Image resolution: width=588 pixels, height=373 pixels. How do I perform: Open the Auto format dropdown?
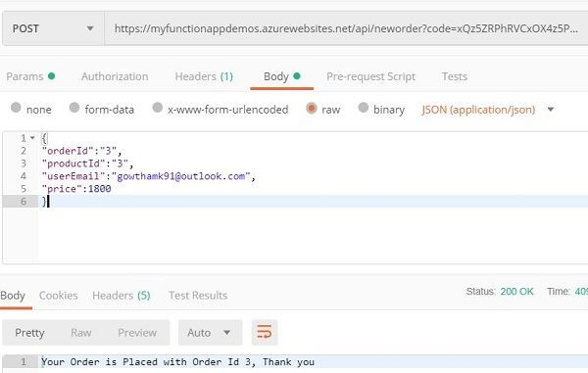click(210, 333)
